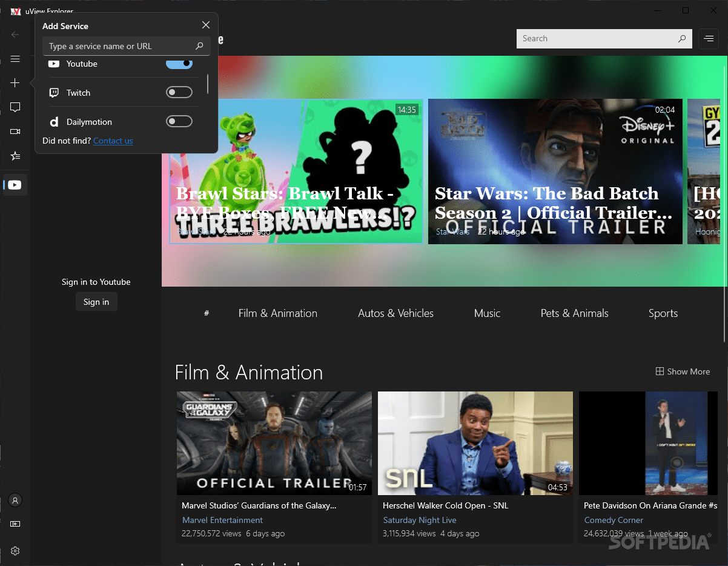The image size is (728, 566).
Task: Click the main search magnifier icon
Action: tap(682, 38)
